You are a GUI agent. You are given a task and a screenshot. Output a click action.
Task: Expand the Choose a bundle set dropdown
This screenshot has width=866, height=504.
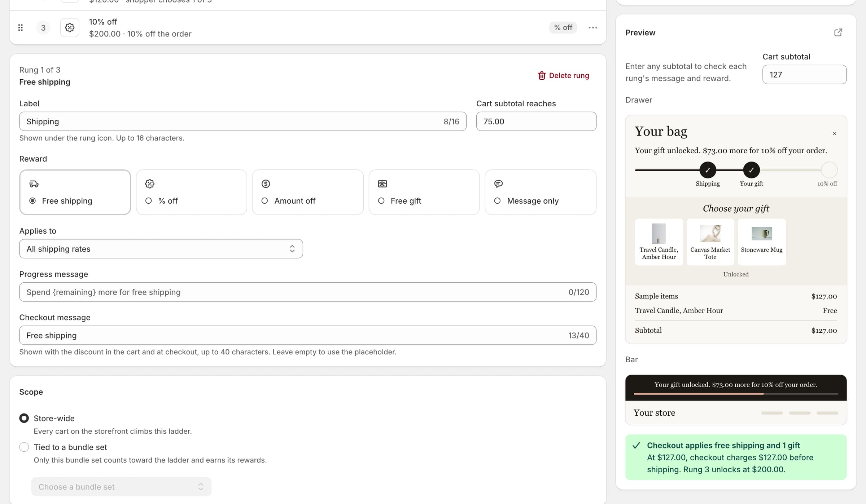[x=121, y=487]
